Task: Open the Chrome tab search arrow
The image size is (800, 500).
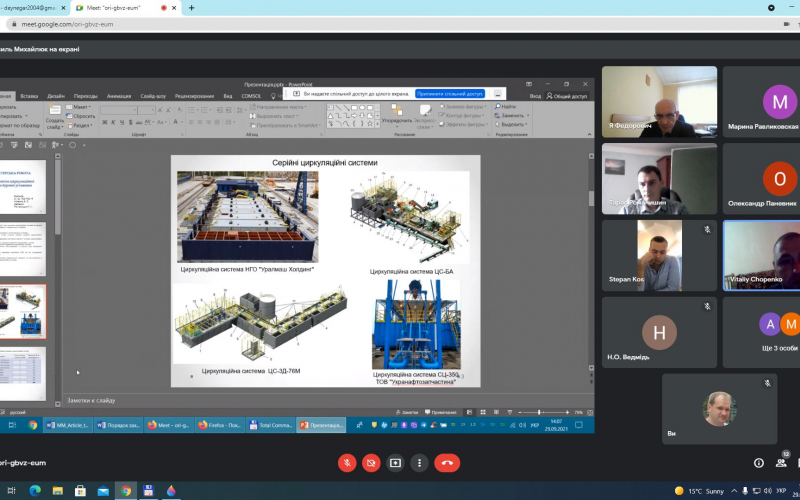Action: tap(771, 8)
